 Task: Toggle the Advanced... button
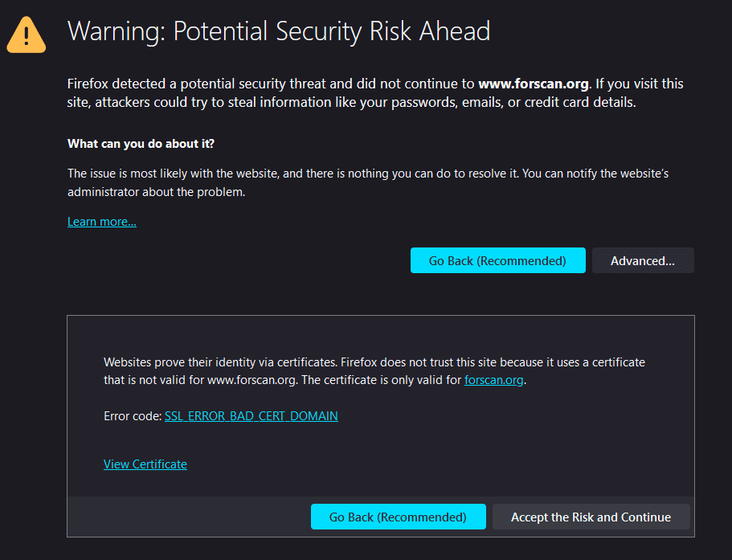pos(643,260)
